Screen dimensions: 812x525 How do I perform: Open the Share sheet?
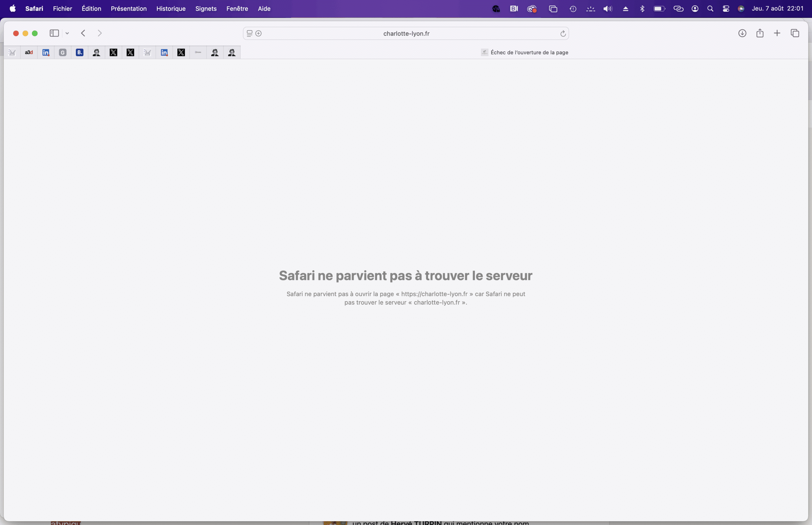[759, 33]
